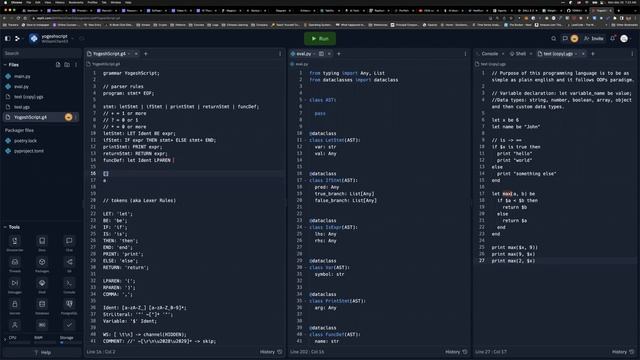
Task: Expand the YogeshScript.g4 tab dropdown arrow
Action: (x=129, y=53)
